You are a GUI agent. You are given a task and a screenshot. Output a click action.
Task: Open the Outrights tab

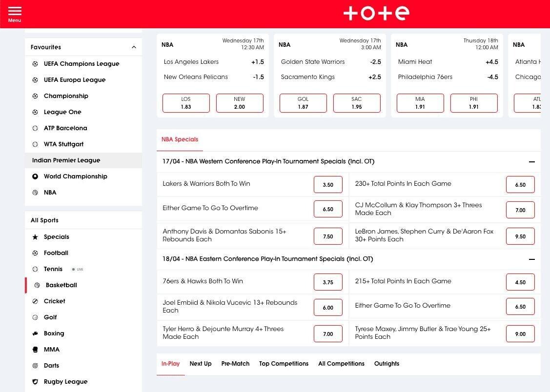tap(387, 364)
